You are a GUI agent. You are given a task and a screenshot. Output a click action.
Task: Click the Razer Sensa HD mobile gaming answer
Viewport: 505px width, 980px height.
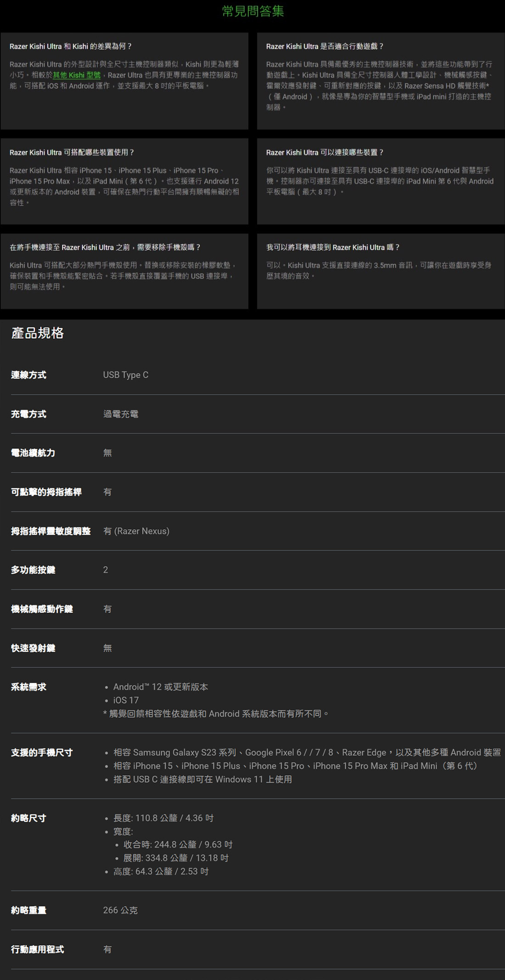[x=379, y=86]
